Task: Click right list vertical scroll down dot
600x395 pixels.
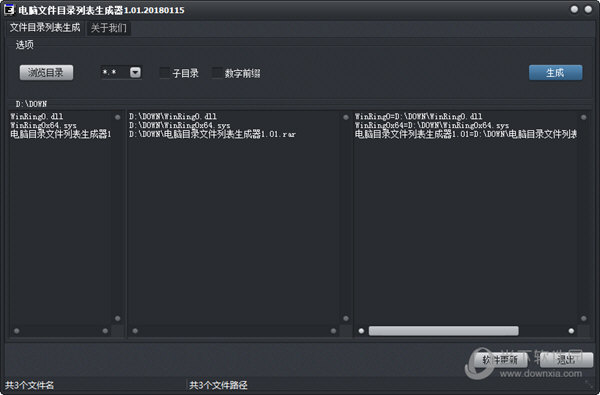Action: [x=584, y=318]
